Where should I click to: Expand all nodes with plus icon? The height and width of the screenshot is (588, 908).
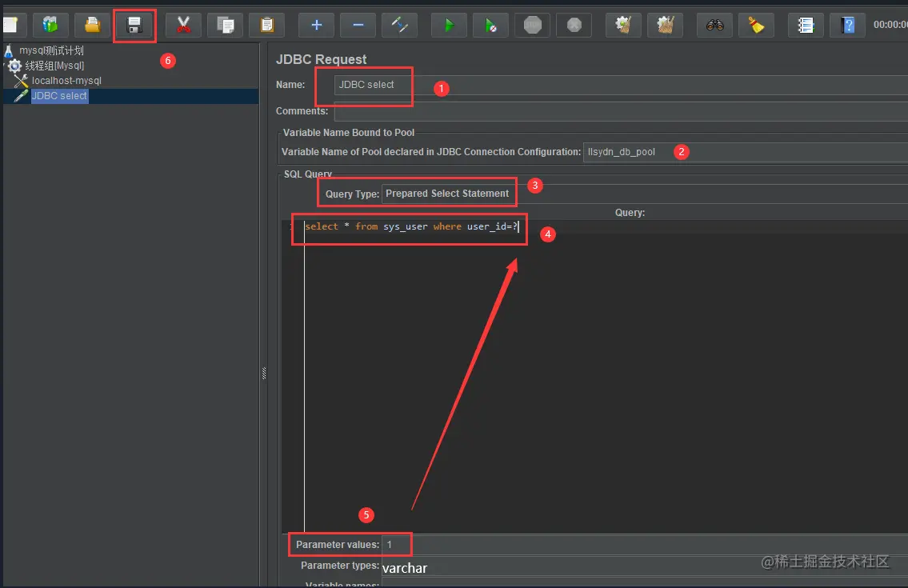click(x=316, y=25)
